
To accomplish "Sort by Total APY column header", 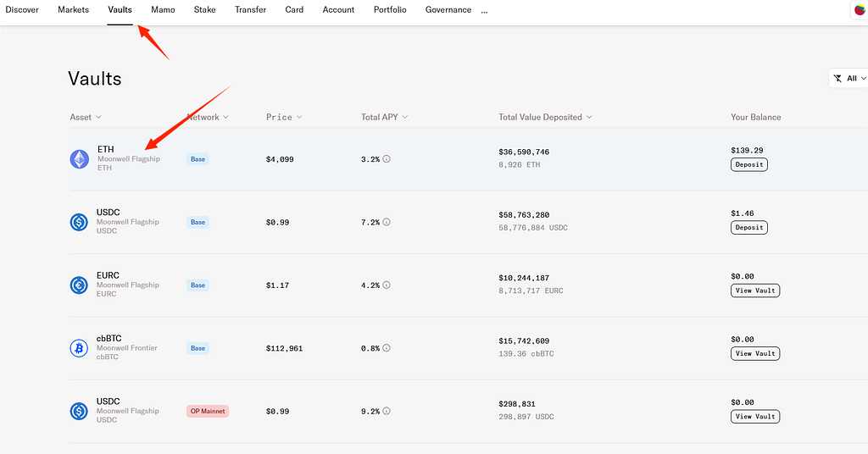I will [x=384, y=117].
